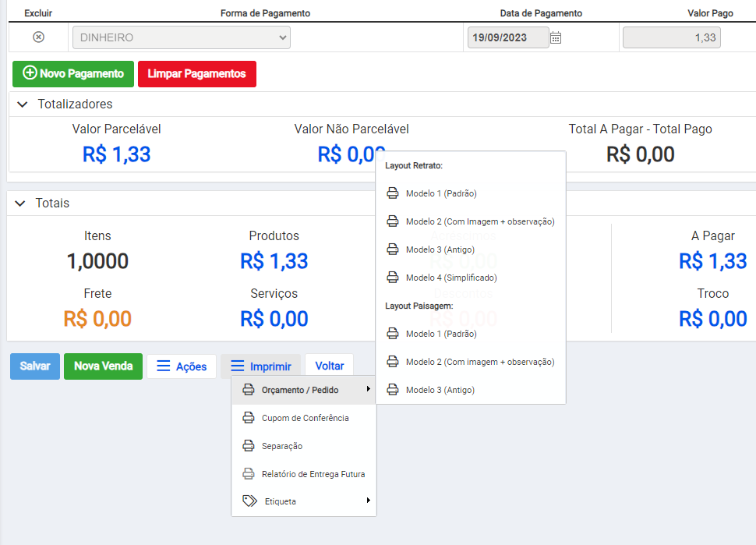
Task: Click printer icon of Retrato Modelo 3 (Antigo)
Action: [393, 249]
